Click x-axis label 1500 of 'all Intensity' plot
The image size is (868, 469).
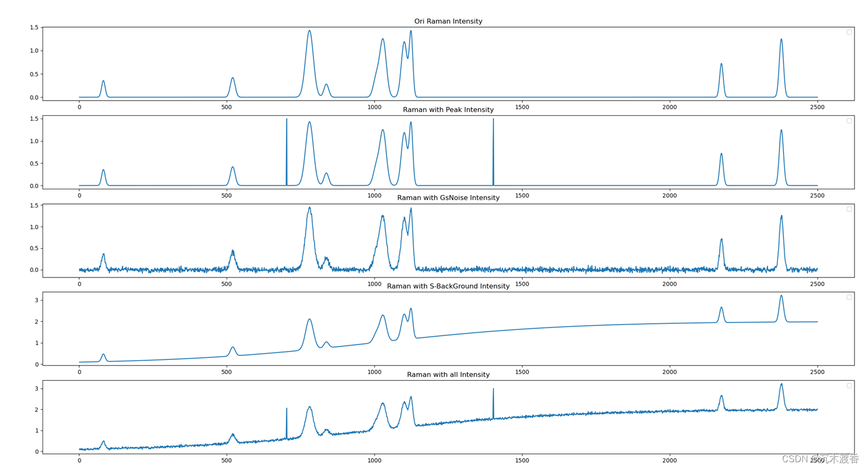(522, 461)
